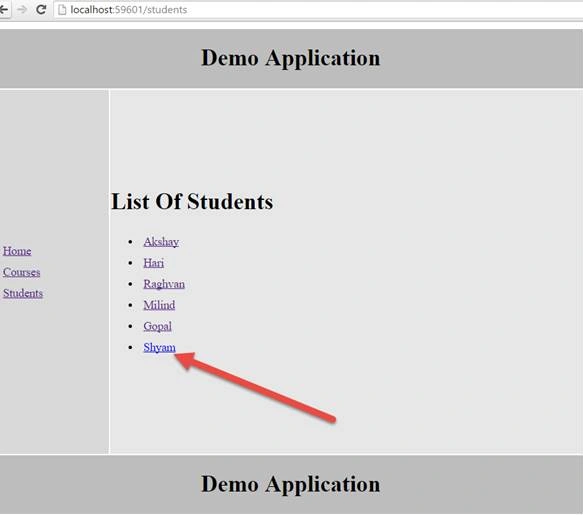The image size is (583, 515).
Task: Open the Courses sidebar link
Action: (x=22, y=272)
